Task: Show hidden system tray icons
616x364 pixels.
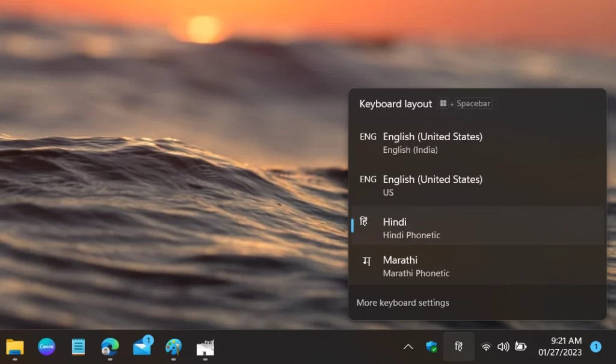Action: coord(408,347)
